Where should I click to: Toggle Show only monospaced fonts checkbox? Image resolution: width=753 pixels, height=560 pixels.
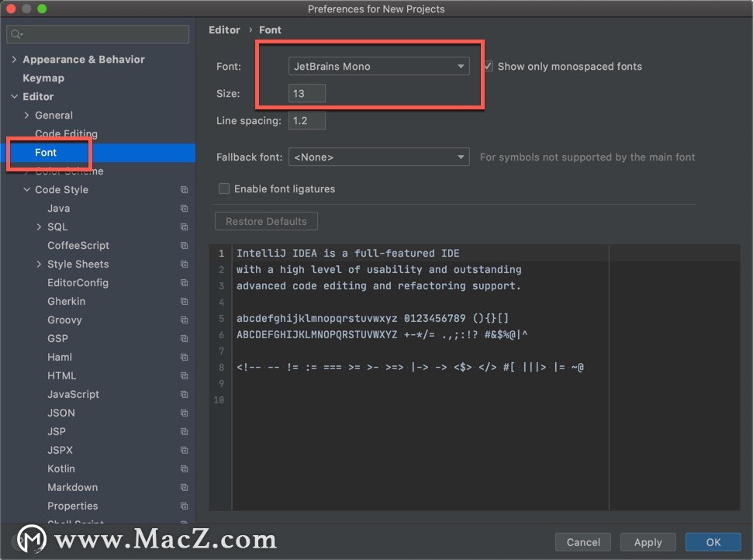[489, 66]
